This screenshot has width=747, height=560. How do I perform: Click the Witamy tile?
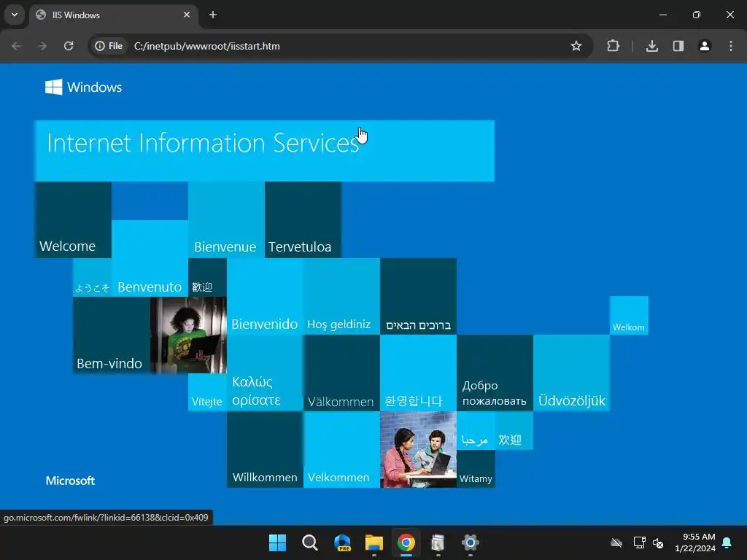click(476, 469)
